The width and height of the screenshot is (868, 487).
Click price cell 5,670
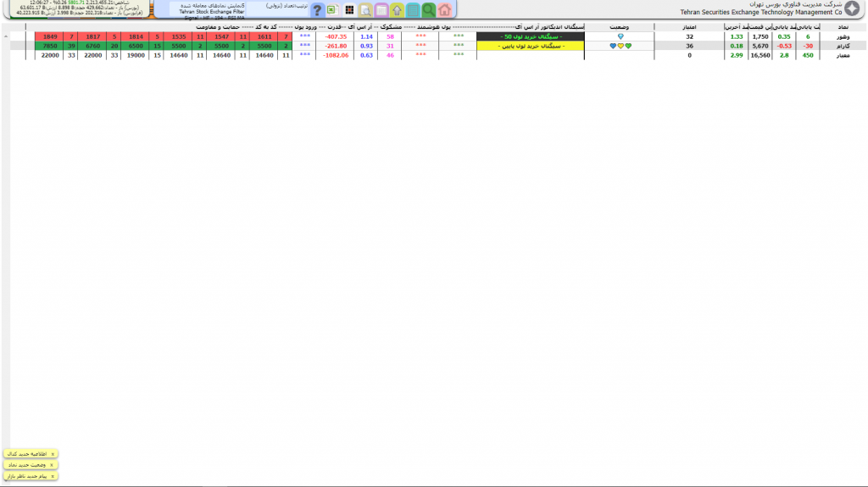click(760, 46)
